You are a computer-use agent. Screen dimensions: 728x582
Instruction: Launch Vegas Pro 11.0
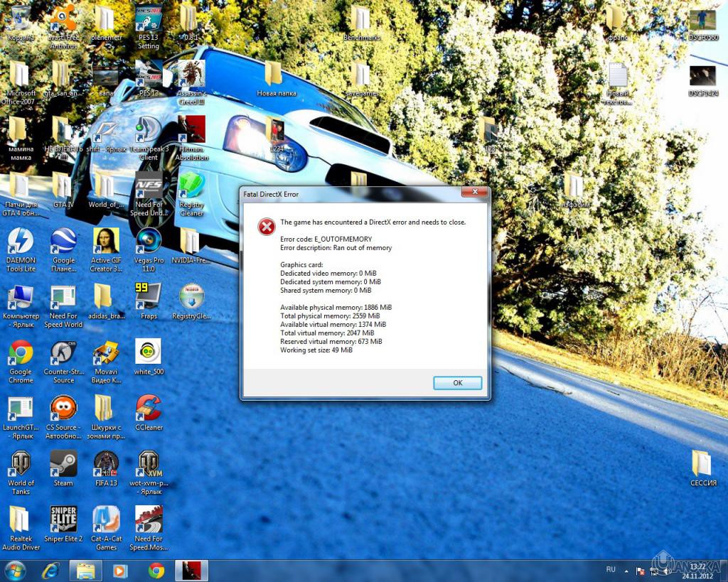[x=149, y=249]
